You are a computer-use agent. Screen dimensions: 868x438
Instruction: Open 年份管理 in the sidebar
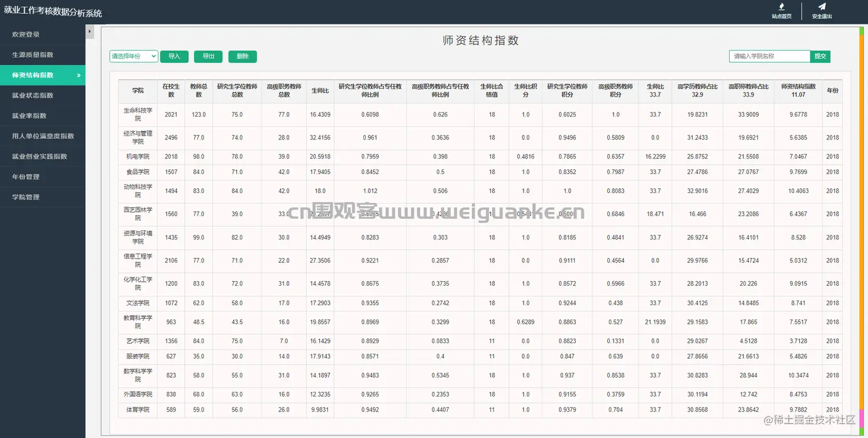coord(42,177)
